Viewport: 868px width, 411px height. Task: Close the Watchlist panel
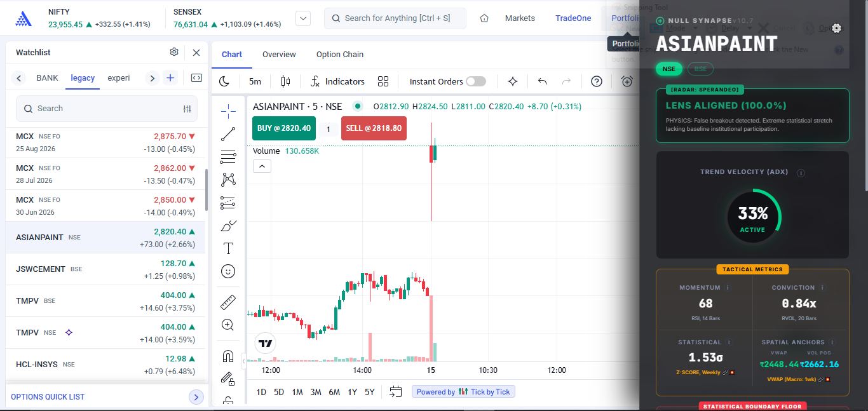click(x=196, y=53)
